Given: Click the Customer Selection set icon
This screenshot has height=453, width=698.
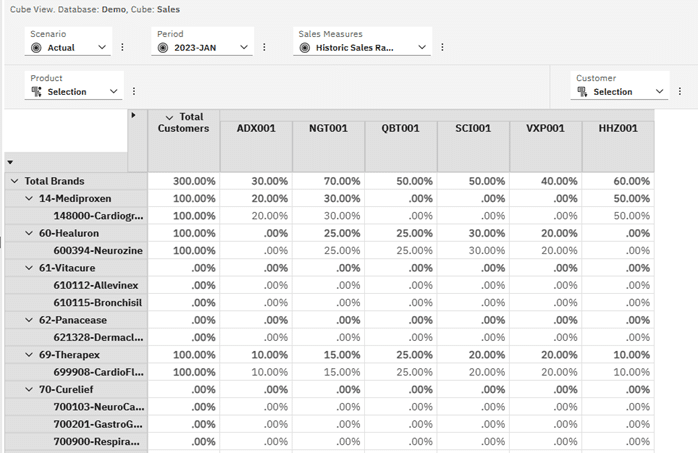Looking at the screenshot, I should (582, 92).
